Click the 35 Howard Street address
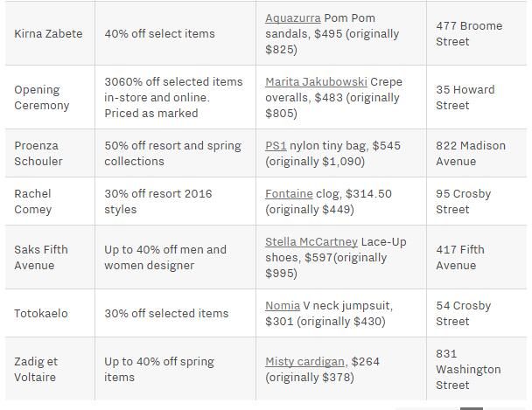 click(465, 98)
